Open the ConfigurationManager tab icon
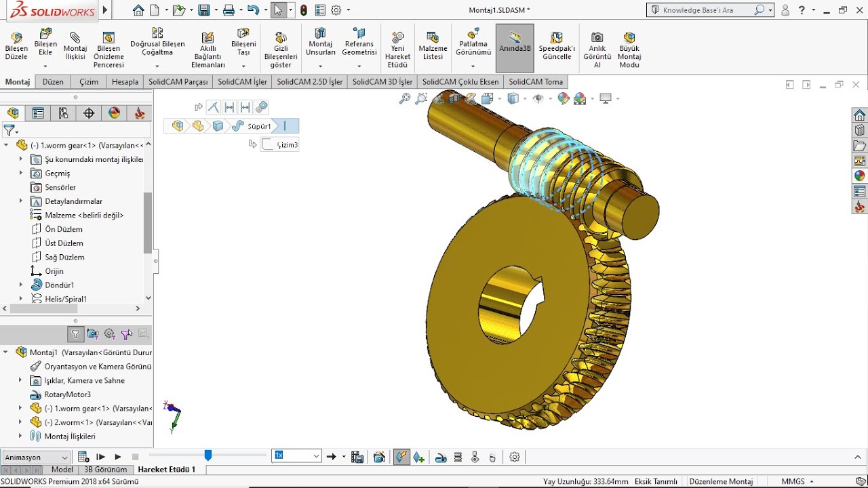The image size is (868, 488). pyautogui.click(x=64, y=113)
